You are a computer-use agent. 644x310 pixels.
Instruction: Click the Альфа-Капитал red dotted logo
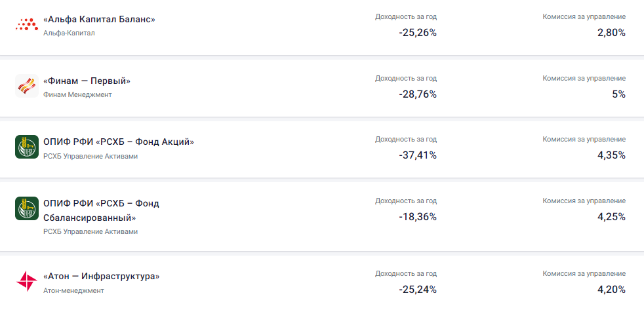(x=27, y=26)
